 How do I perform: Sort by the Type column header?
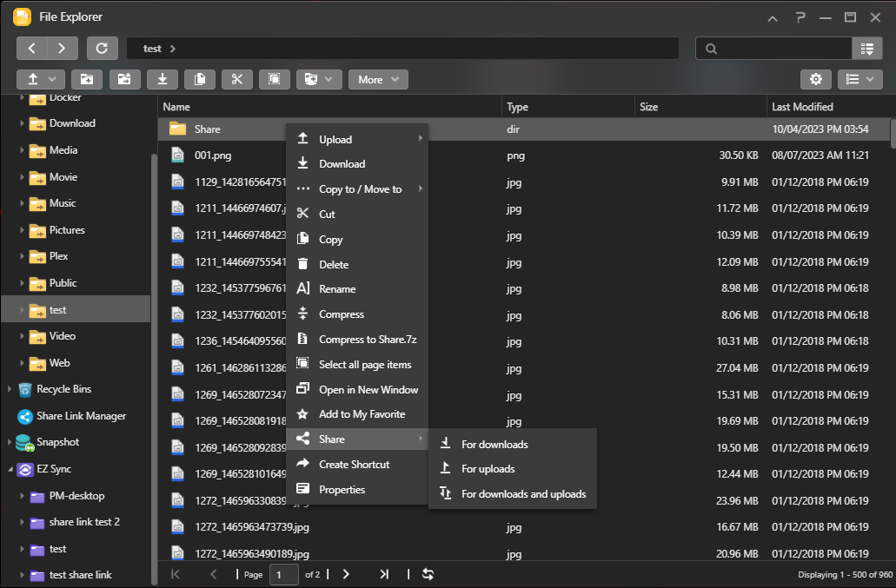[x=568, y=107]
